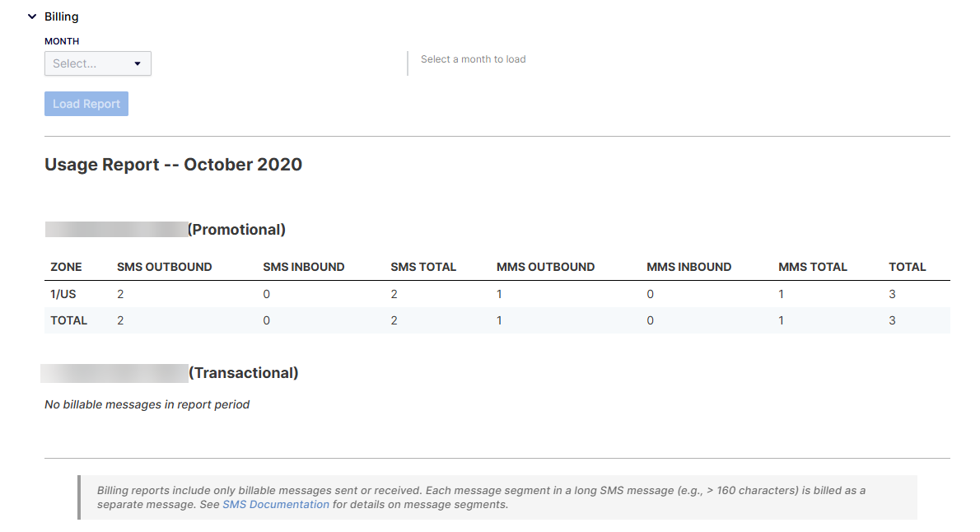Open the SMS Documentation link
Viewport: 980px width, 532px height.
(276, 505)
